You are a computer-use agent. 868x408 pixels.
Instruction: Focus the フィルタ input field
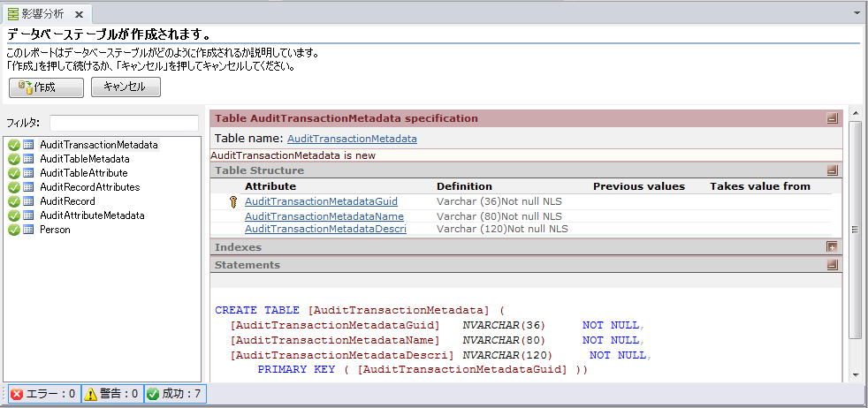tap(124, 123)
